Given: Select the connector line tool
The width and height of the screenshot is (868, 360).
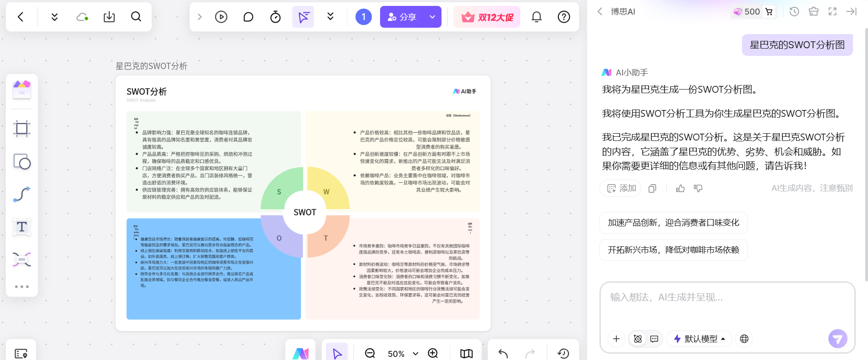Looking at the screenshot, I should point(22,194).
